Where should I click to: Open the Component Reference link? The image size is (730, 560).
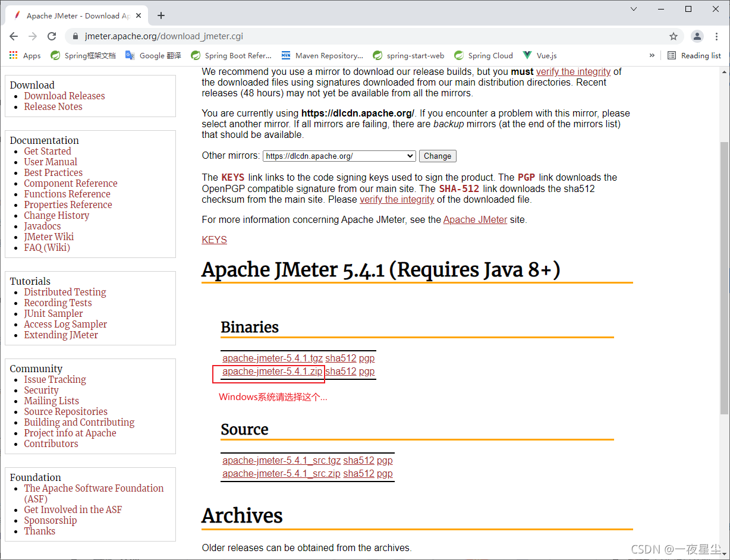pos(71,183)
